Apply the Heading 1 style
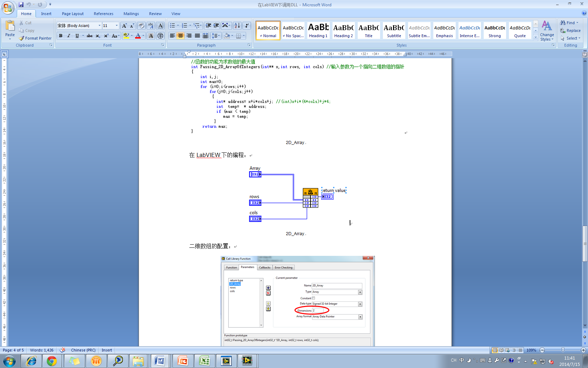The image size is (588, 368). click(318, 30)
